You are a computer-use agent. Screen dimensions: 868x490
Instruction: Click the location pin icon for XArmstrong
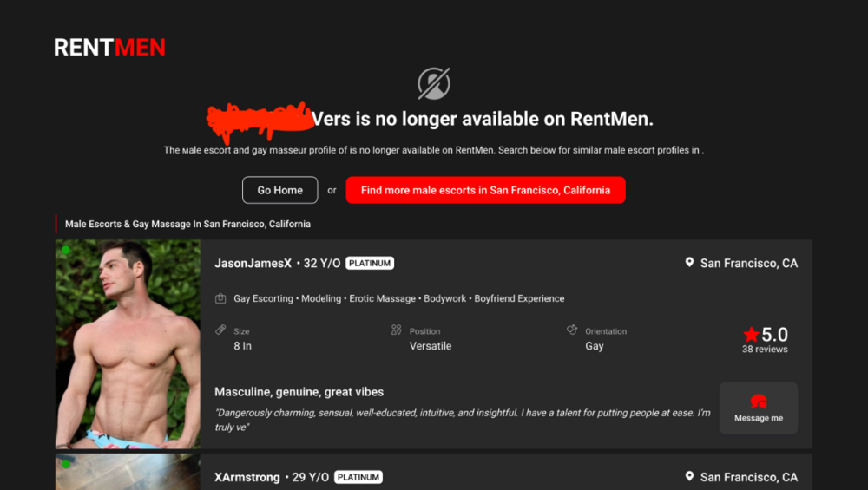(689, 477)
